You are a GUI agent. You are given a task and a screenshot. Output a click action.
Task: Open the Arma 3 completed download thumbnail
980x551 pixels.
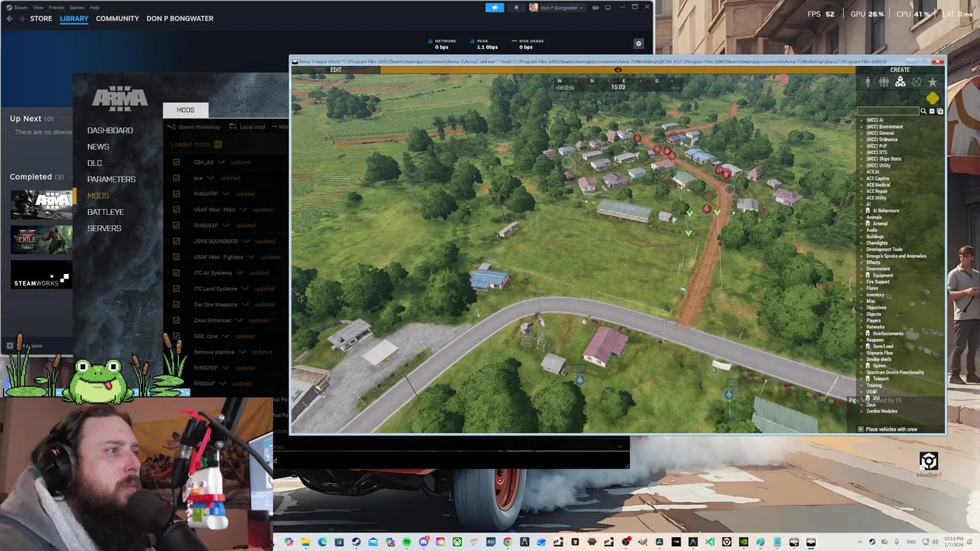(41, 205)
